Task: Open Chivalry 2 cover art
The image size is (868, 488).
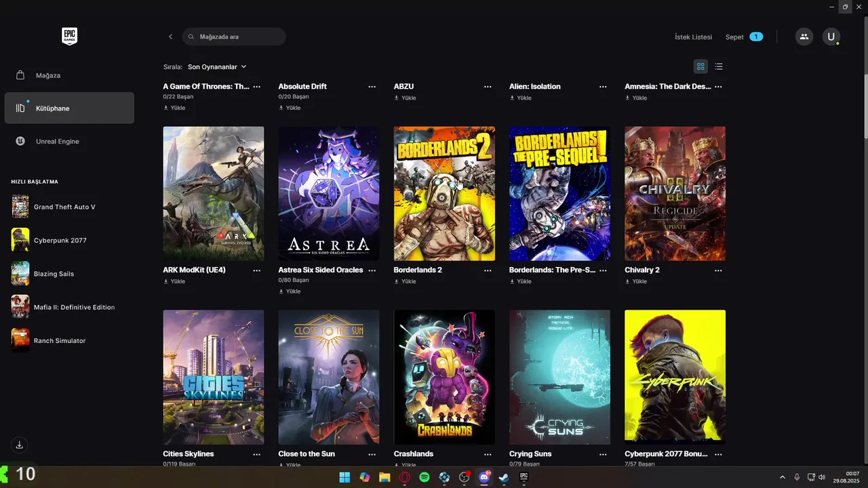Action: [x=675, y=194]
